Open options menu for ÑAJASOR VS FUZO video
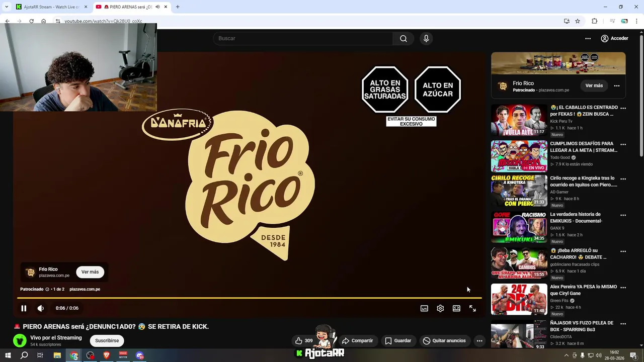 (x=623, y=324)
